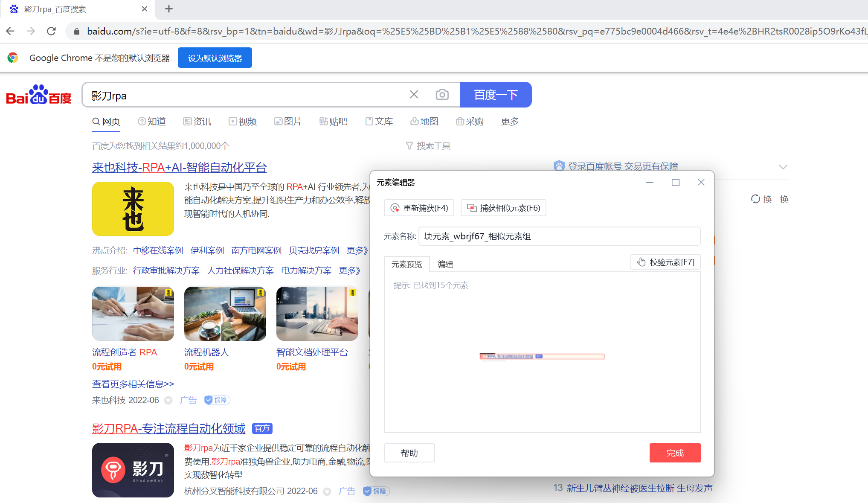Click the browser forward arrow
Image resolution: width=868 pixels, height=503 pixels.
[x=31, y=31]
